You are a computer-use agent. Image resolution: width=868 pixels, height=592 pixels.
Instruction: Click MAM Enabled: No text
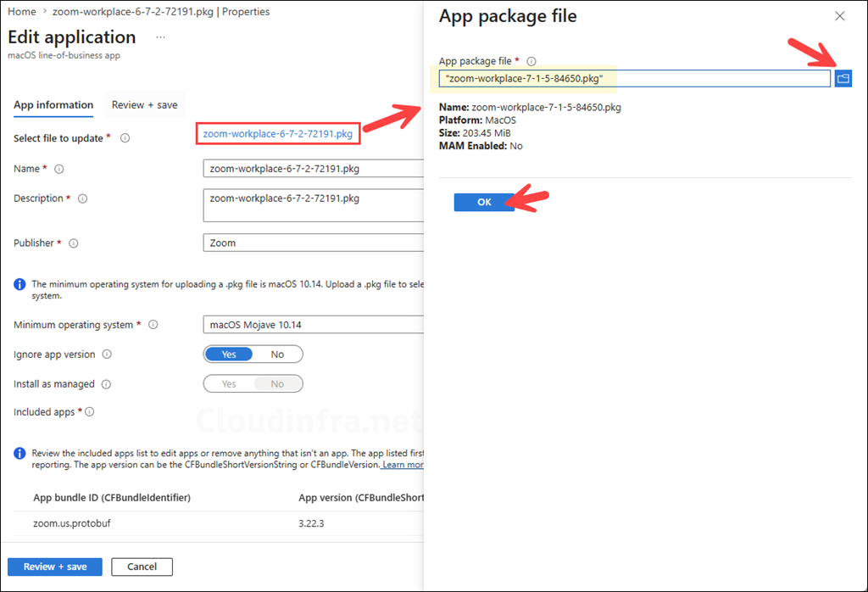(x=481, y=146)
